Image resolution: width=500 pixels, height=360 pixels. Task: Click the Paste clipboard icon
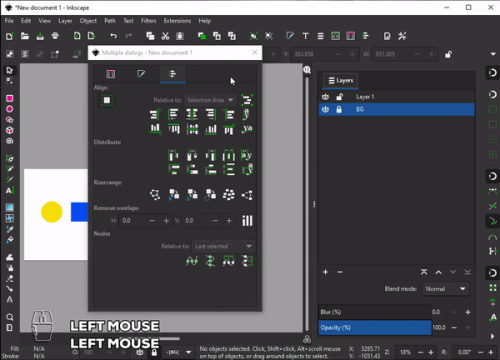[180, 36]
